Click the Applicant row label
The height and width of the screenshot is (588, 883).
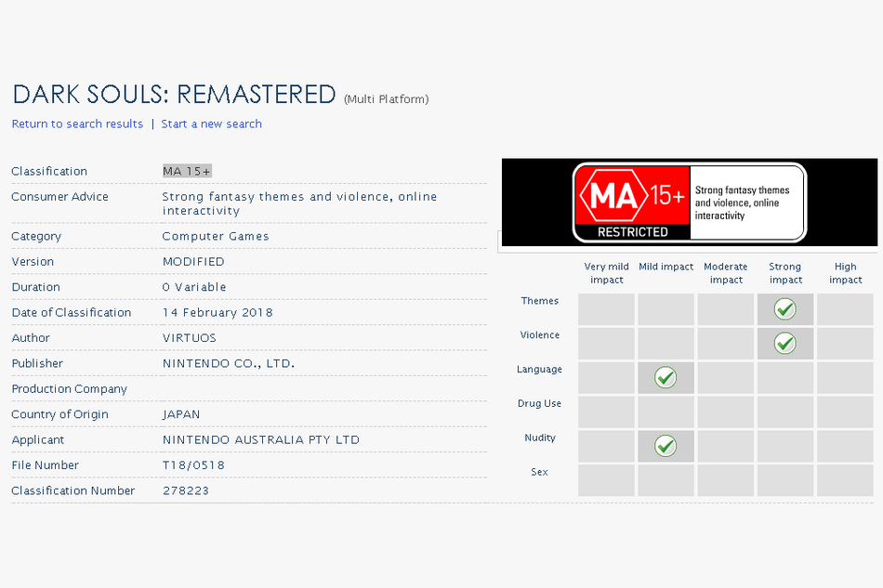click(38, 439)
